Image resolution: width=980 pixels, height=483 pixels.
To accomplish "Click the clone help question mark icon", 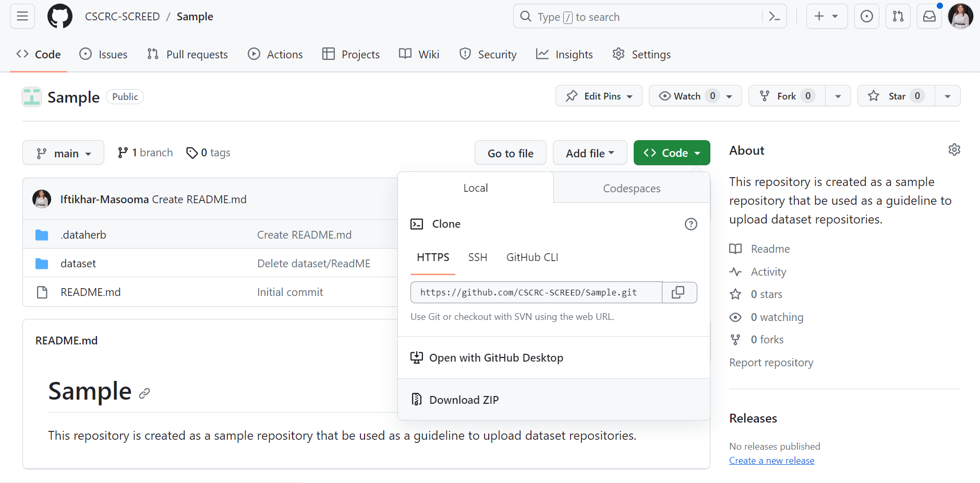I will click(691, 224).
